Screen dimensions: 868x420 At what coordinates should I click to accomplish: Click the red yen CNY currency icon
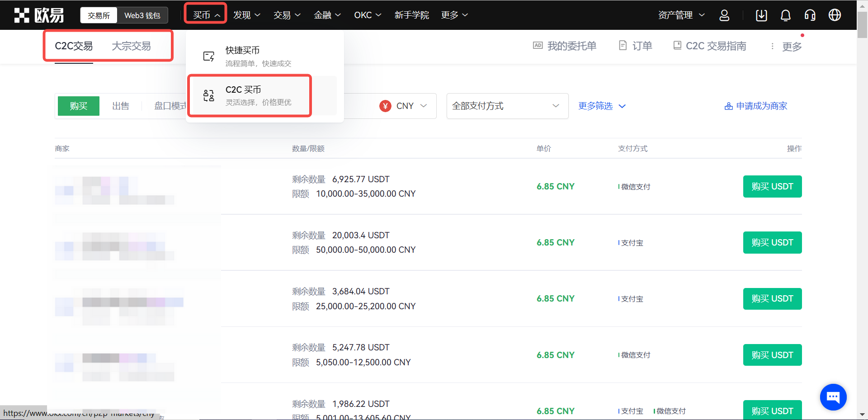click(x=385, y=106)
